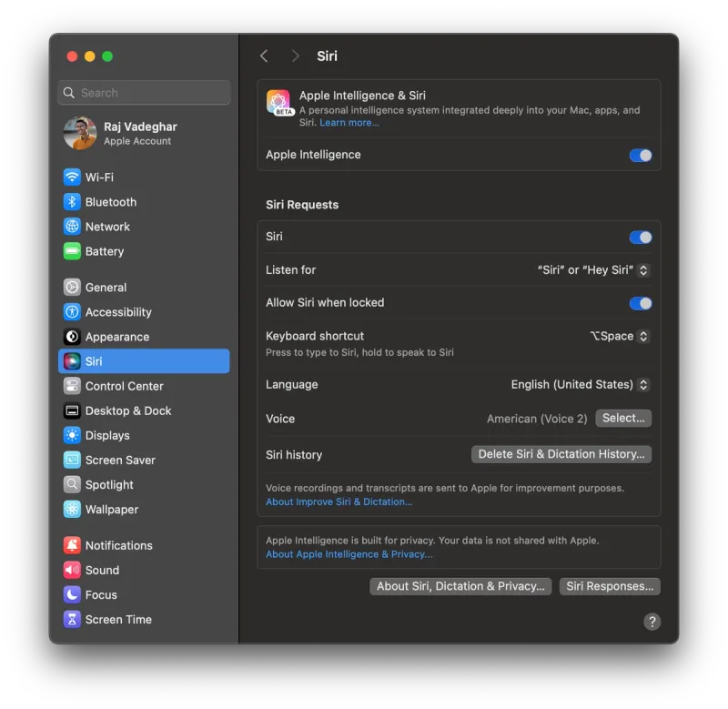Image resolution: width=728 pixels, height=709 pixels.
Task: Select Sound label in sidebar
Action: 102,570
